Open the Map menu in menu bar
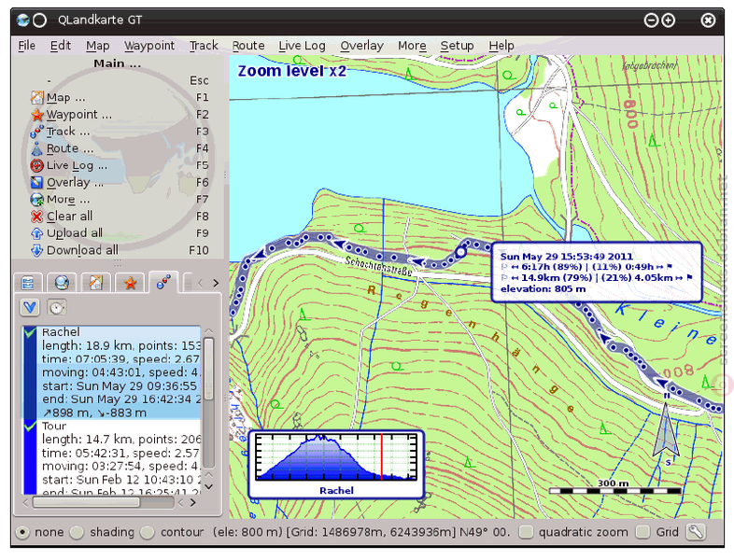The width and height of the screenshot is (734, 560). 97,46
